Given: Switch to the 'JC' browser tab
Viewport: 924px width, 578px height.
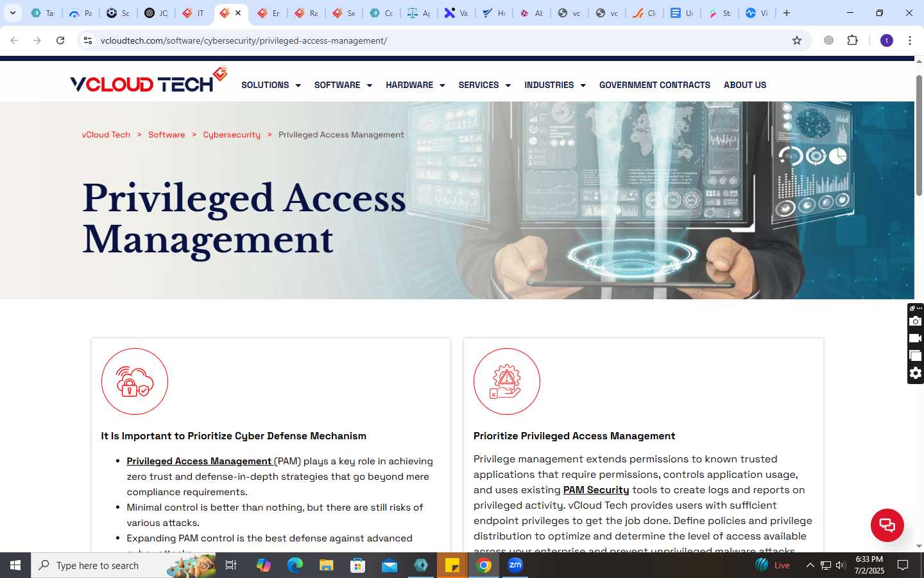Looking at the screenshot, I should click(x=156, y=13).
